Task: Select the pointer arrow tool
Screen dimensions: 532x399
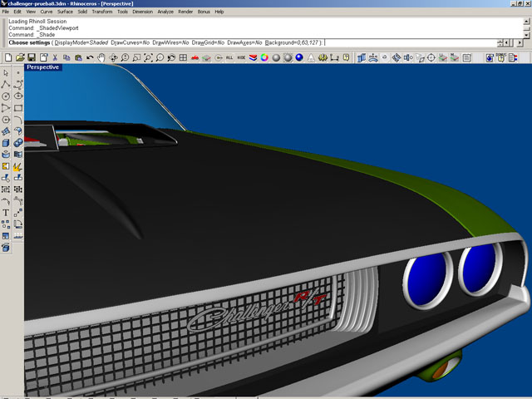Action: pos(6,73)
